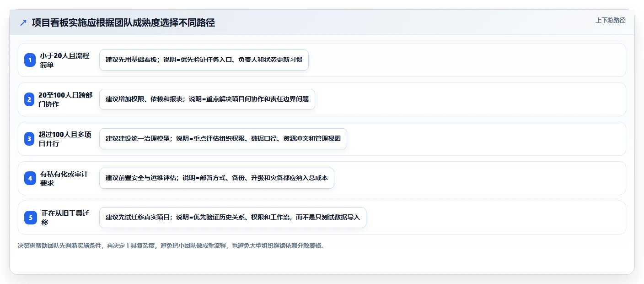644x284 pixels.
Task: Select condition 小于20人且流程简单
Action: click(x=64, y=60)
